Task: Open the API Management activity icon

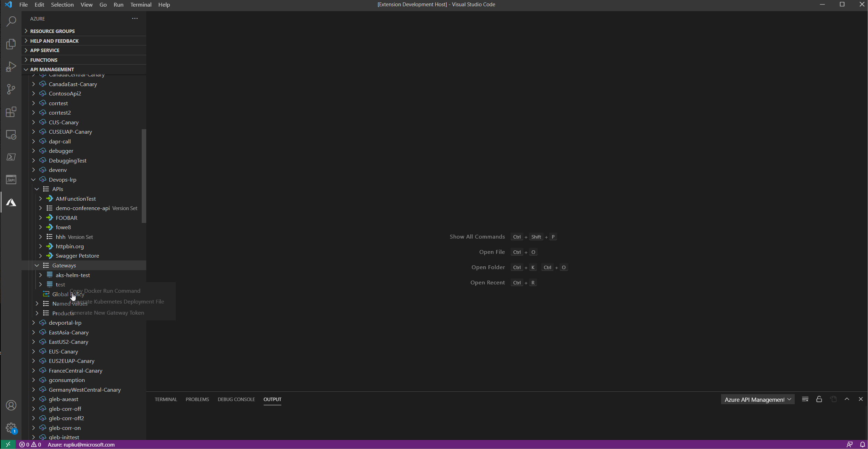Action: (11, 180)
